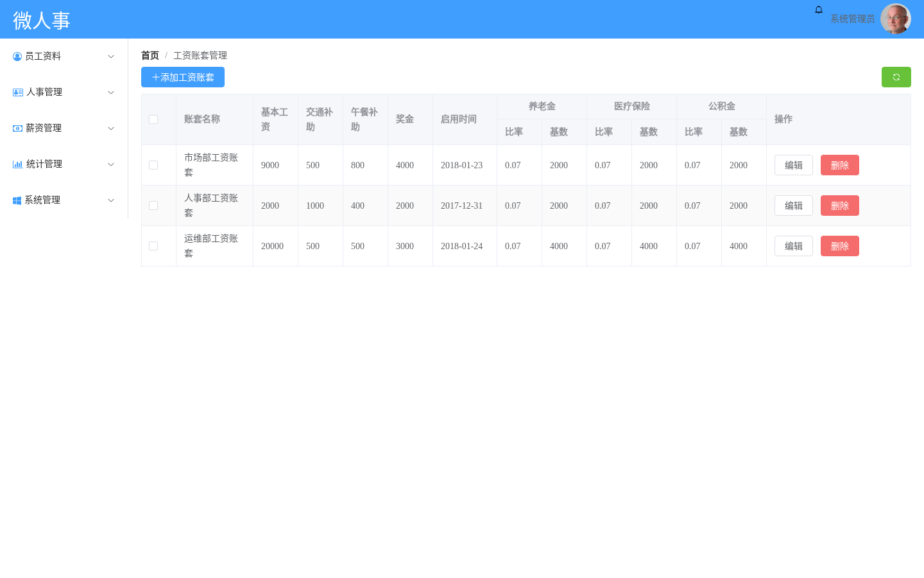Go to 首页 breadcrumb link

coord(150,55)
